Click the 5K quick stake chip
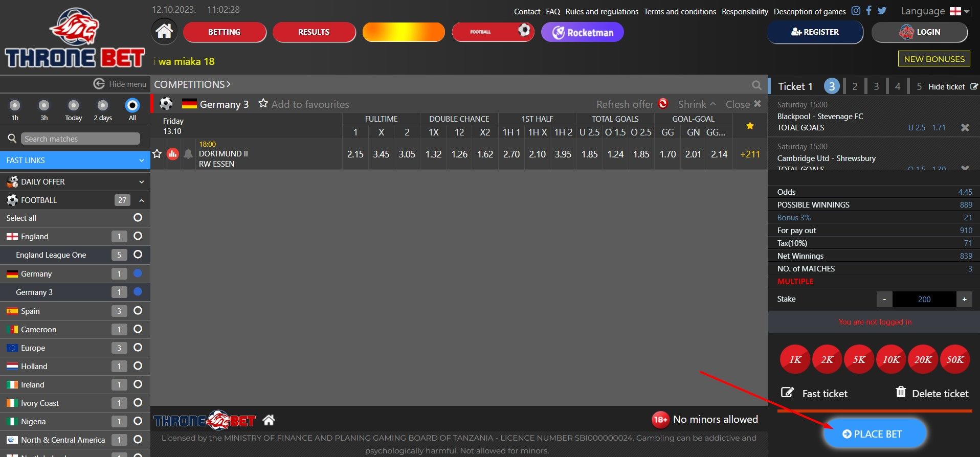The height and width of the screenshot is (457, 980). coord(859,359)
